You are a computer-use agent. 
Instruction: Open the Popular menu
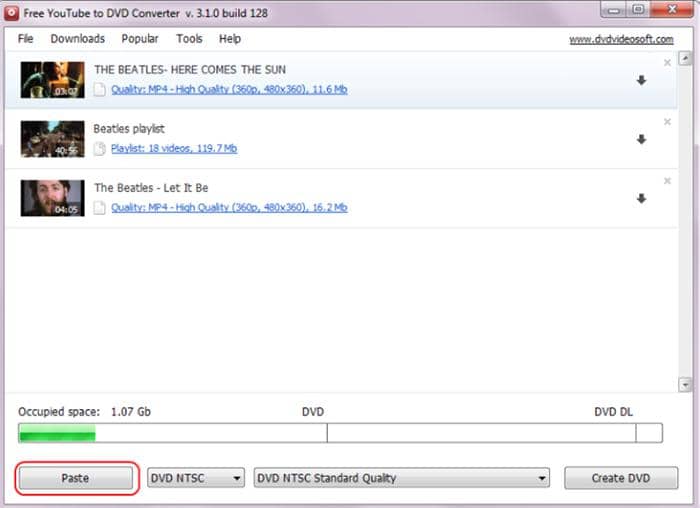coord(140,39)
